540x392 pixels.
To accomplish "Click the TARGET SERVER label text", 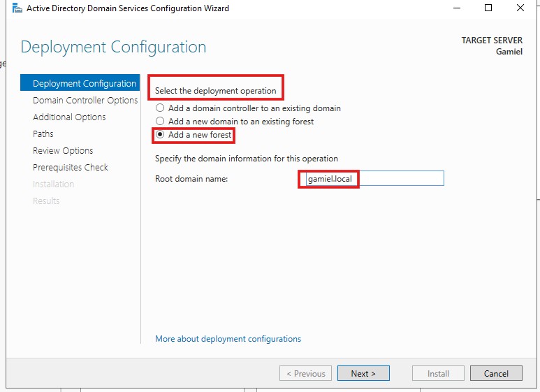I will click(492, 41).
